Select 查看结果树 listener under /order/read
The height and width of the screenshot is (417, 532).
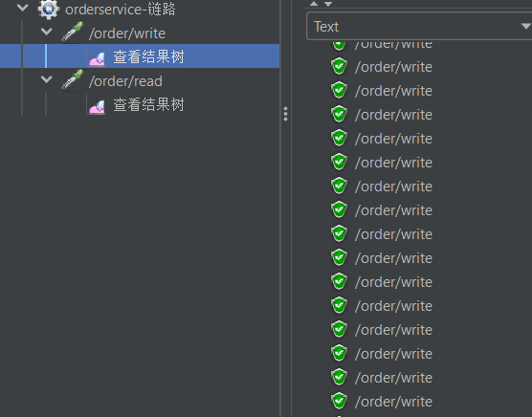(148, 104)
